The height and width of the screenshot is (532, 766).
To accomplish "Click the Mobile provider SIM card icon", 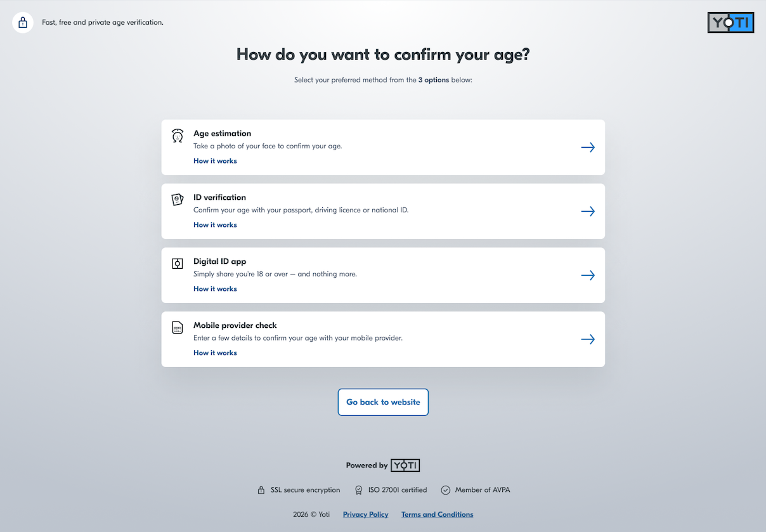I will (177, 327).
